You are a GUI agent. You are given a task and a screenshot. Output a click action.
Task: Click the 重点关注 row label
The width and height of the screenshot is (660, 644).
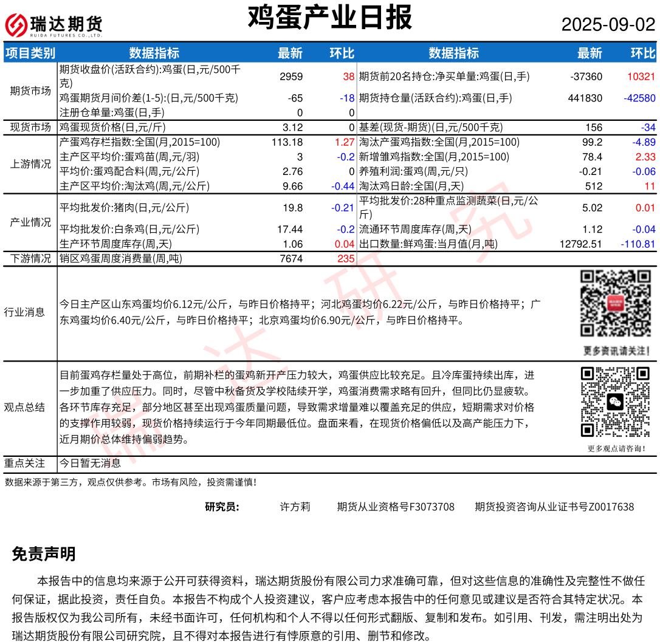point(24,464)
